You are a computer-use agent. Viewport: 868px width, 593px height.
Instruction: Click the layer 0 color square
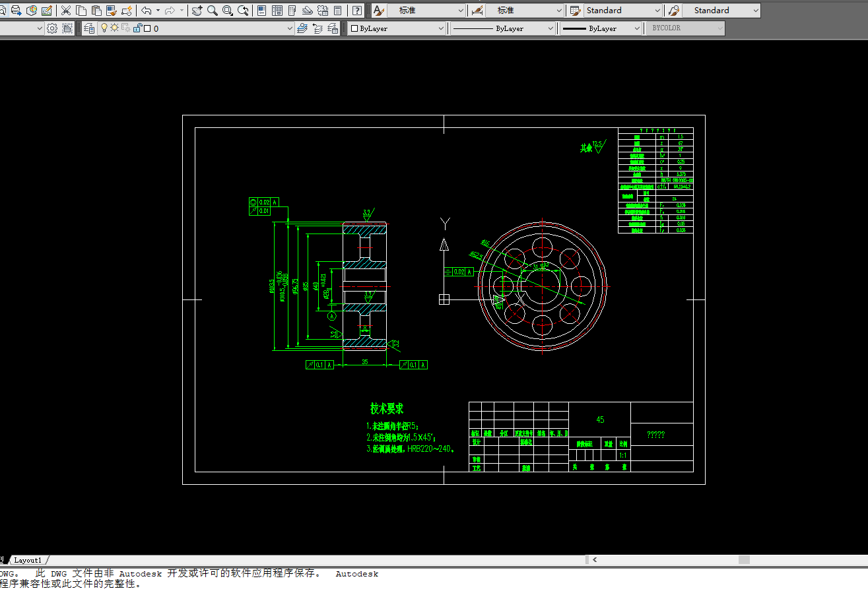[147, 28]
